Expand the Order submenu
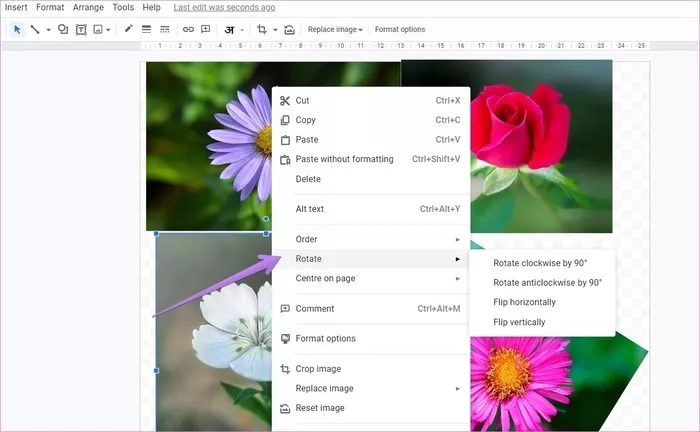 (x=371, y=239)
